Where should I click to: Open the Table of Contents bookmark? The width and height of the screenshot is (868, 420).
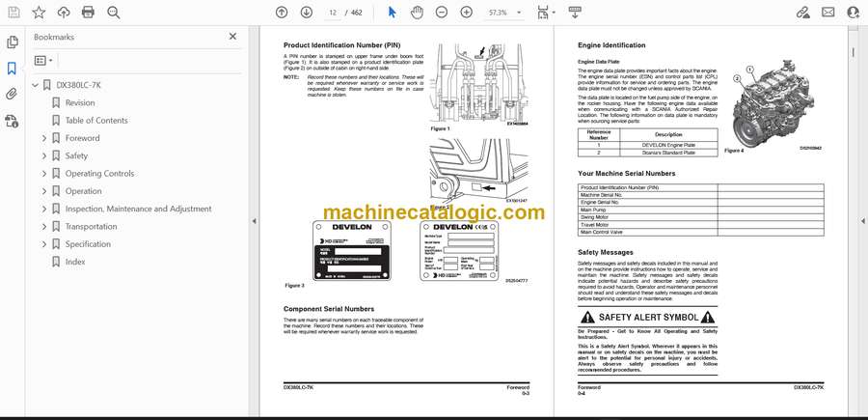click(96, 121)
